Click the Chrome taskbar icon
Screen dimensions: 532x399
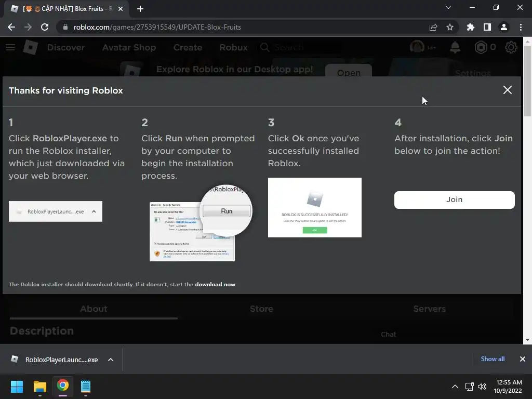(63, 386)
